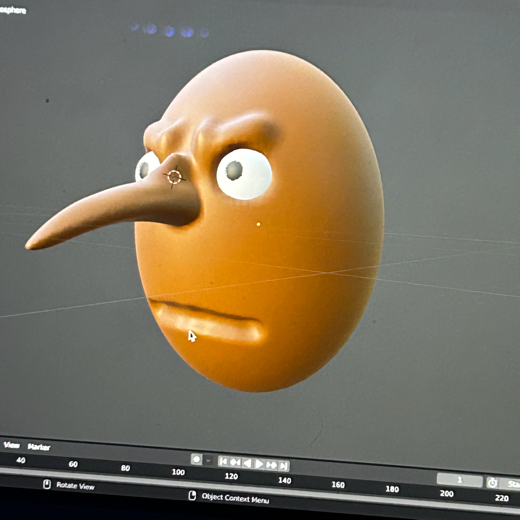Click the orange origin dot on the head
Viewport: 520px width, 520px height.
tap(258, 224)
